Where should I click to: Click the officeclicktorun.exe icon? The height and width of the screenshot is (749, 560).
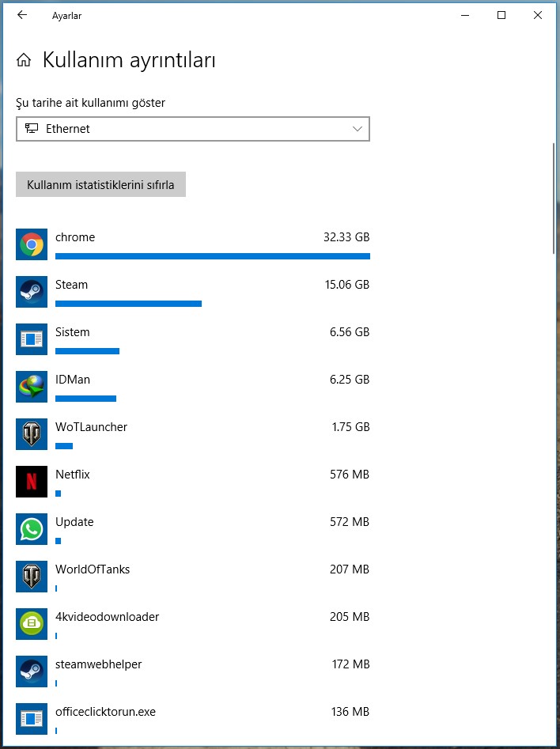click(32, 719)
